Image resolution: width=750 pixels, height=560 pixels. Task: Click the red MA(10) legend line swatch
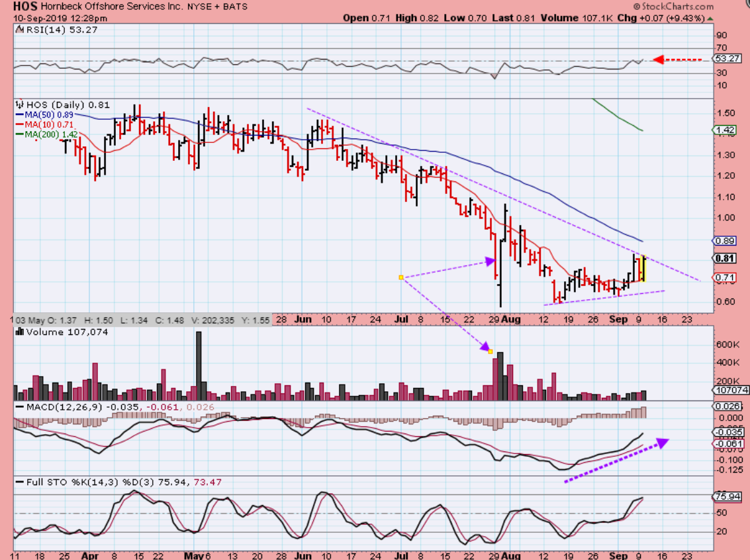coord(20,125)
